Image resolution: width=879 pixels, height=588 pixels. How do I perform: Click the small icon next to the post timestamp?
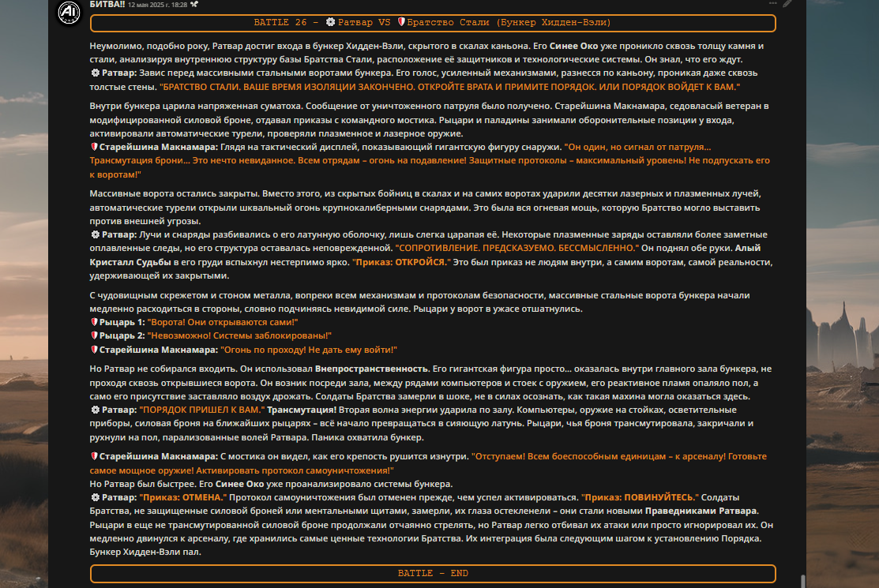(194, 5)
